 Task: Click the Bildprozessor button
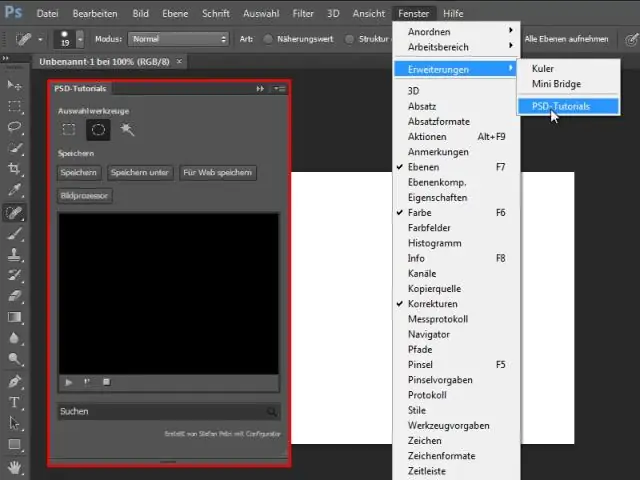pos(84,196)
